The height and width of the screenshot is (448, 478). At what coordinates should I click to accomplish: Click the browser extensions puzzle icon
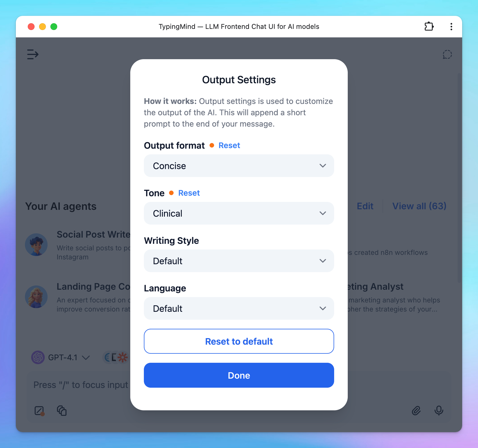click(429, 27)
